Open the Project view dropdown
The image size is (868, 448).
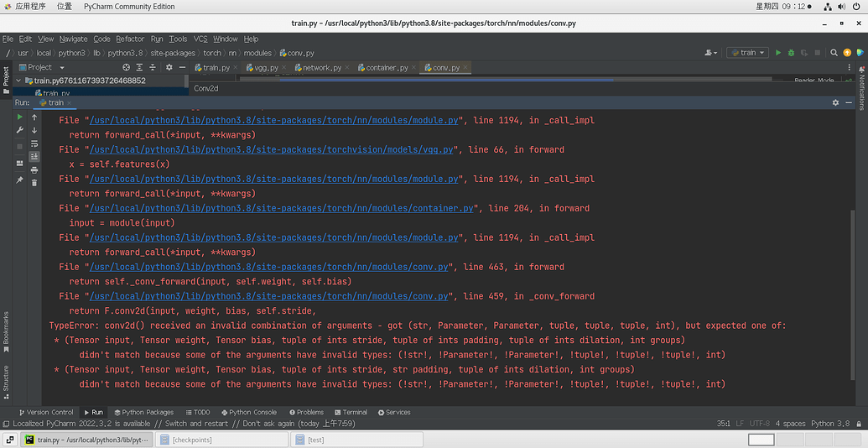[x=40, y=67]
